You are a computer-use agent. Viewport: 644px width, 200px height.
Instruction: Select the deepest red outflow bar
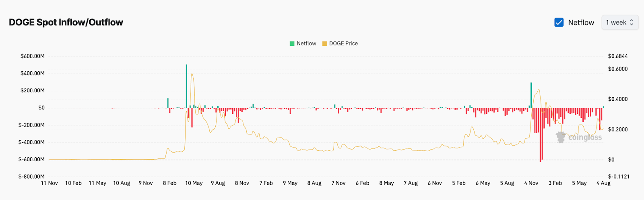[x=541, y=135]
